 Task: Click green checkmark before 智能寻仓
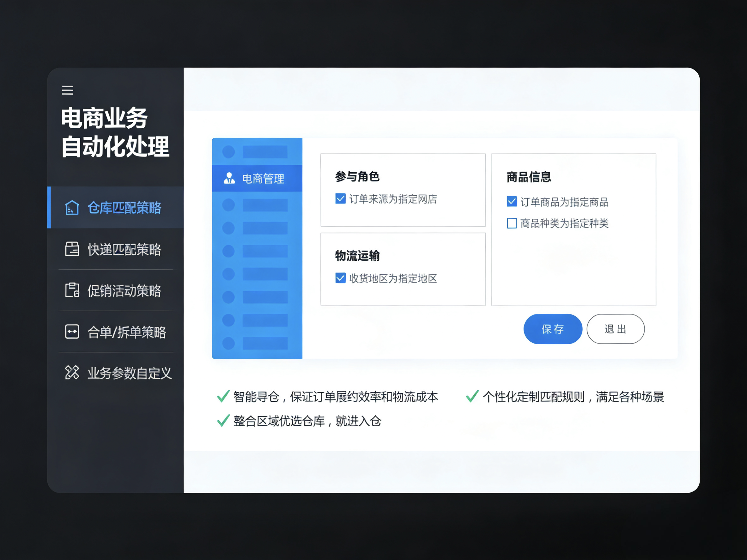(x=223, y=396)
